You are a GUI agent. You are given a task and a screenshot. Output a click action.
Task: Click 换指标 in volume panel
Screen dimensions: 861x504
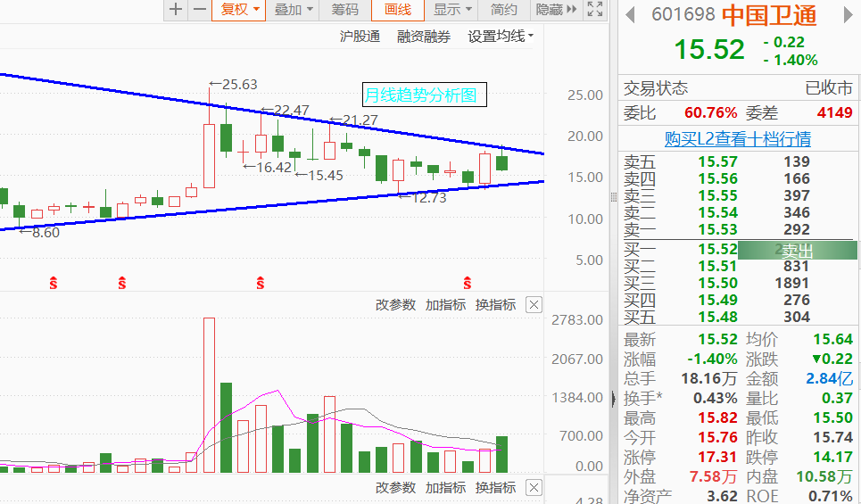coord(495,305)
